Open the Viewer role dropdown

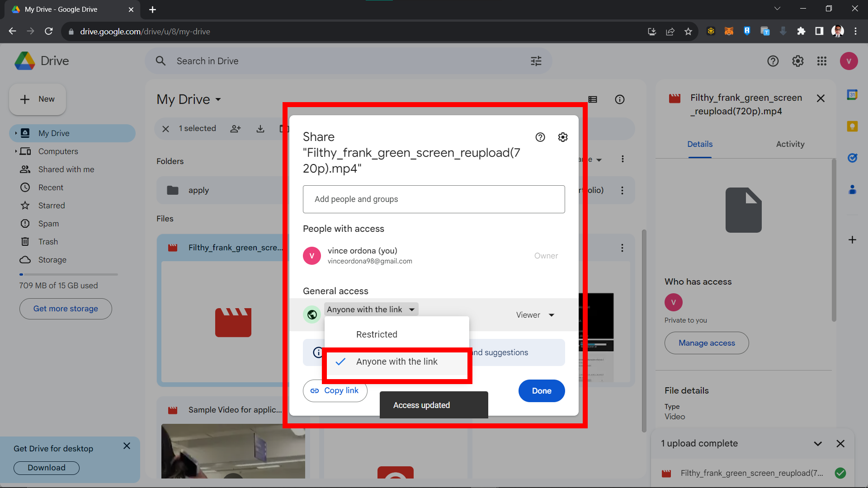click(535, 314)
